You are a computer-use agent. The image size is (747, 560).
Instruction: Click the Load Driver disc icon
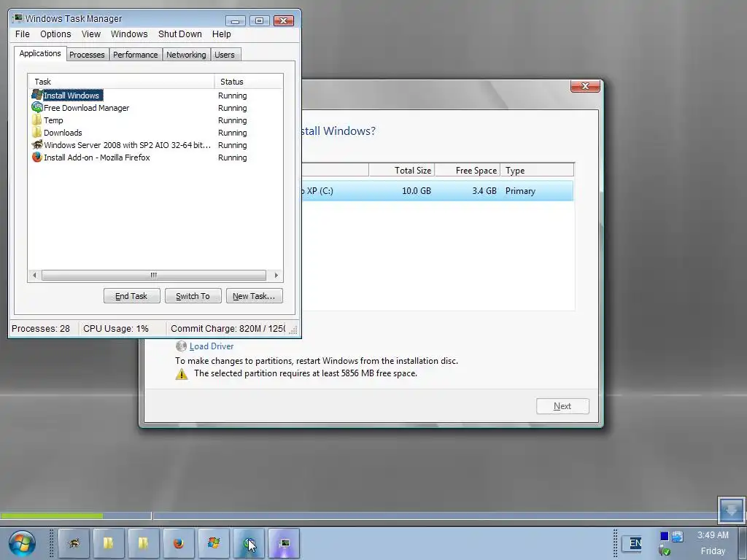pyautogui.click(x=181, y=346)
